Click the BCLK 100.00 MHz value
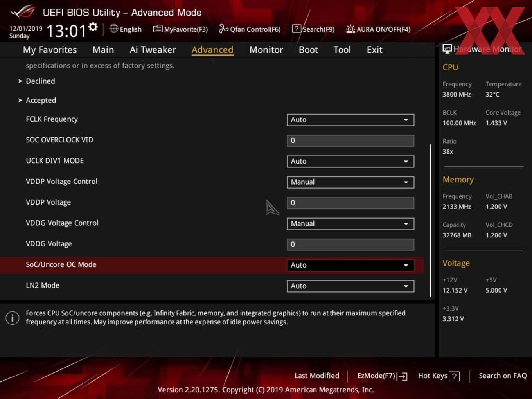532x399 pixels. point(459,123)
